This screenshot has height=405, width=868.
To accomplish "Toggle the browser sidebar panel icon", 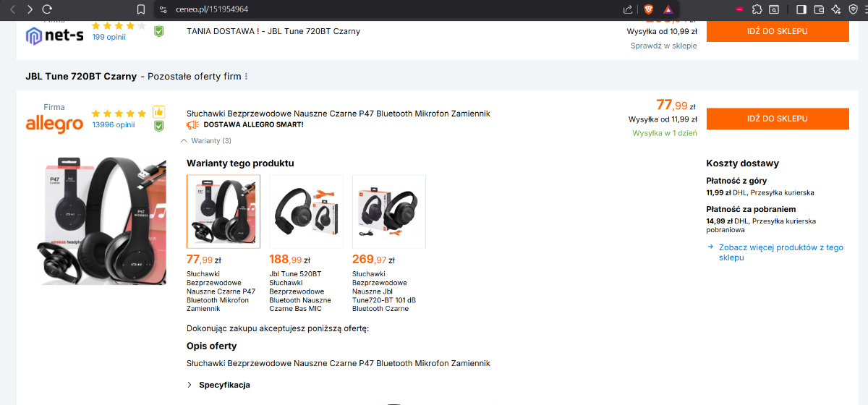I will point(801,9).
